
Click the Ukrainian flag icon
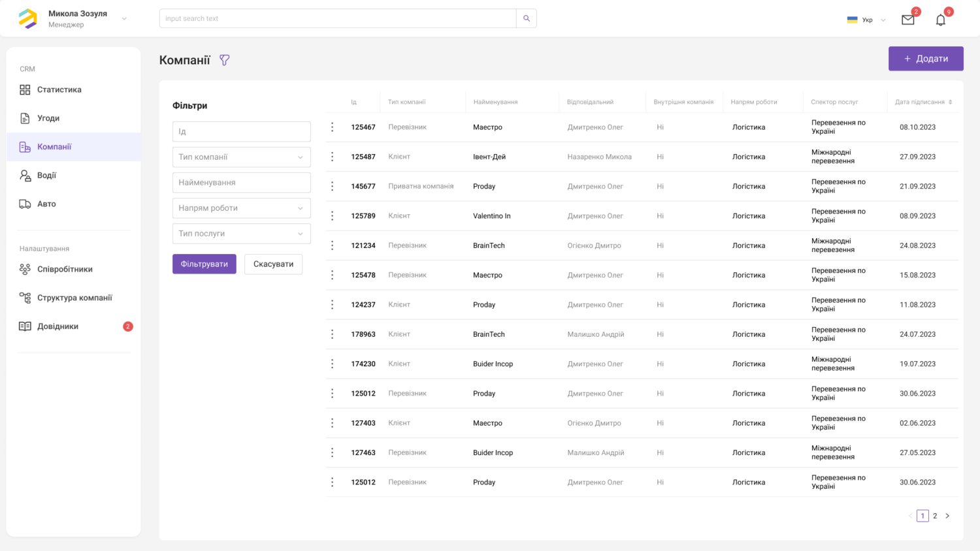pos(852,20)
